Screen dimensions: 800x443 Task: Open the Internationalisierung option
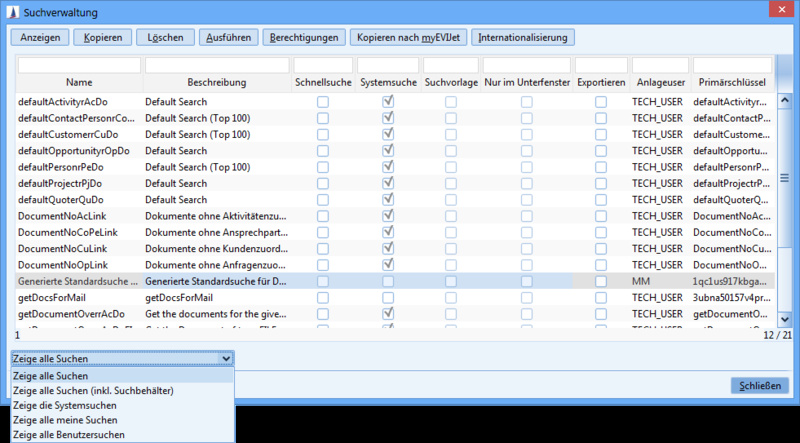[x=523, y=38]
